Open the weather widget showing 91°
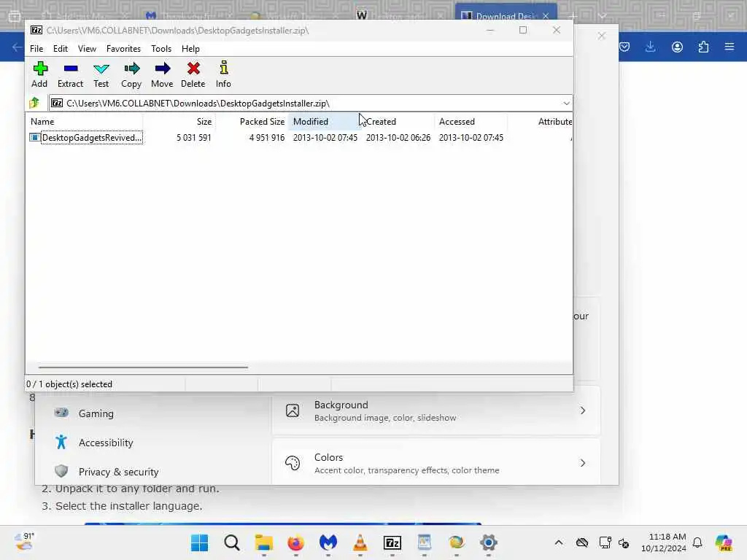The image size is (747, 560). coord(25,542)
